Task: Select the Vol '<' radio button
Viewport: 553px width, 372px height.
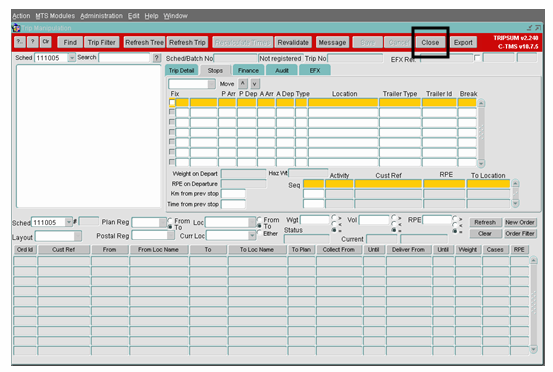Action: (394, 224)
